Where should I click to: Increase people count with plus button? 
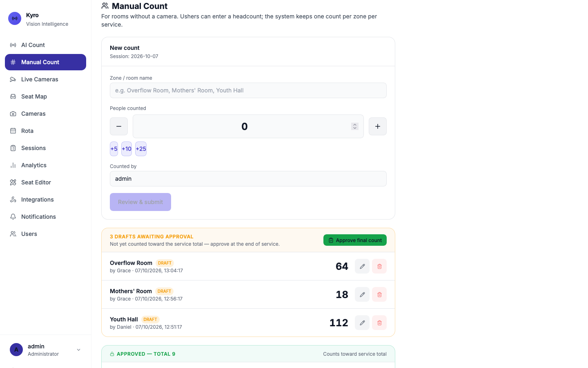coord(378,126)
